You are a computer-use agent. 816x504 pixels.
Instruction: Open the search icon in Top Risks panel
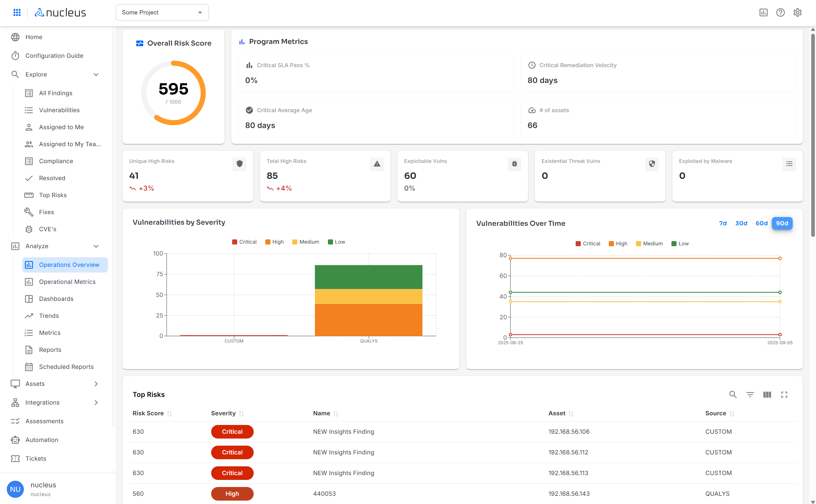733,394
